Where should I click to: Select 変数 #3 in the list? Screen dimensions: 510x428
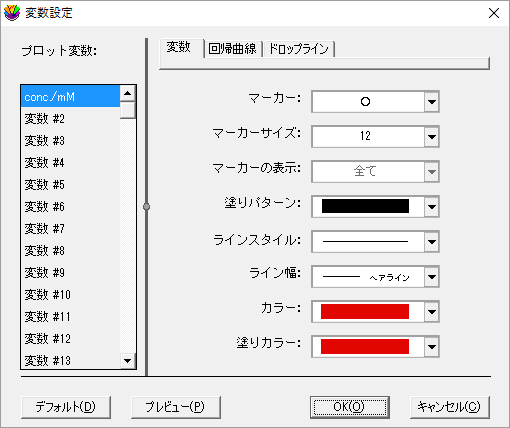click(x=70, y=141)
